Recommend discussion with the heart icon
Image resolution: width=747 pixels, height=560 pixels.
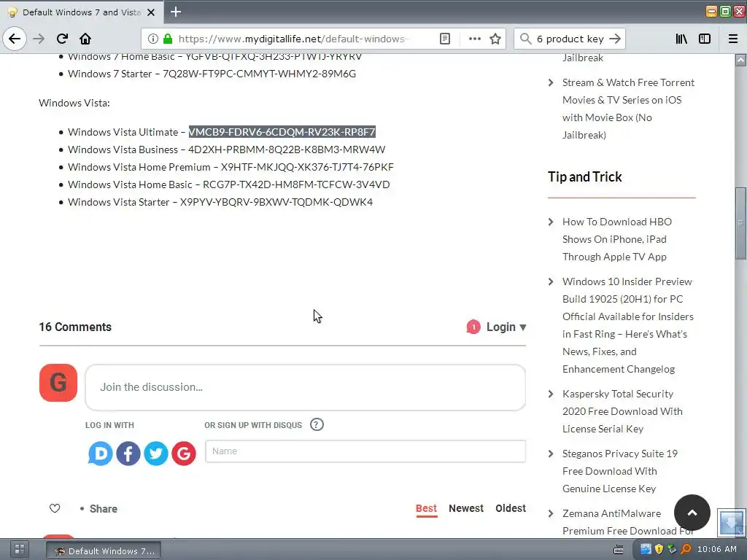point(55,508)
